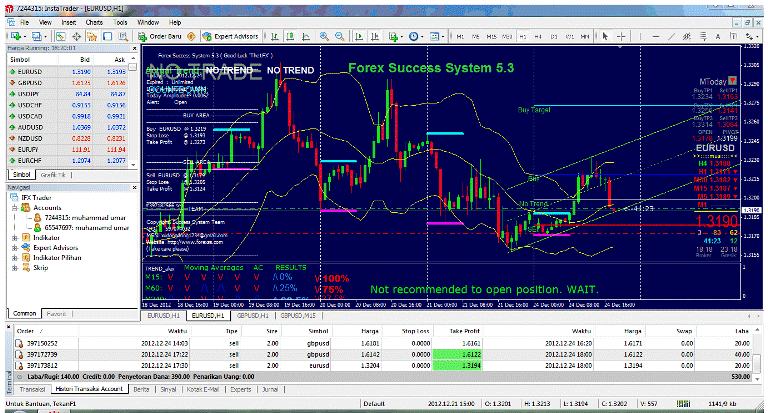This screenshot has width=768, height=413.
Task: Switch to candlestick chart icon
Action: pos(290,36)
